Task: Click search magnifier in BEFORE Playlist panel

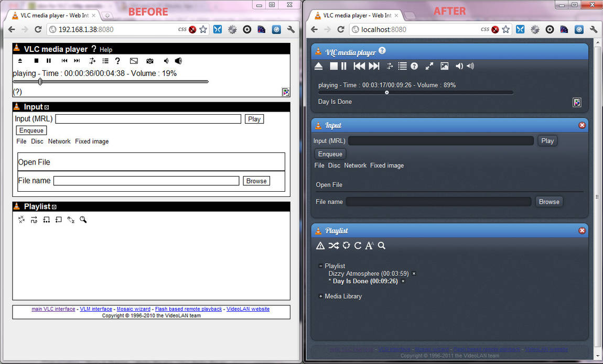Action: [83, 219]
